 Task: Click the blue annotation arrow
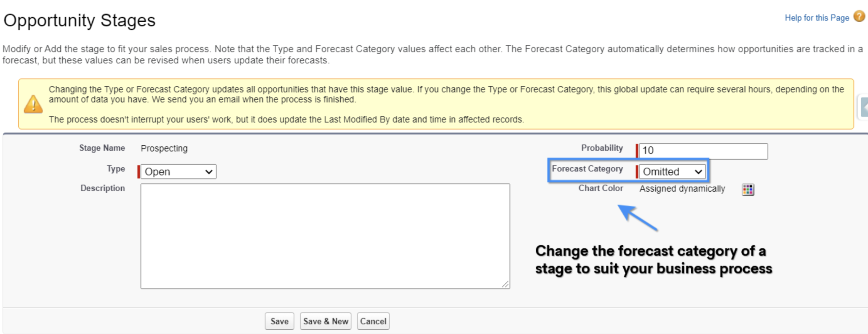638,218
